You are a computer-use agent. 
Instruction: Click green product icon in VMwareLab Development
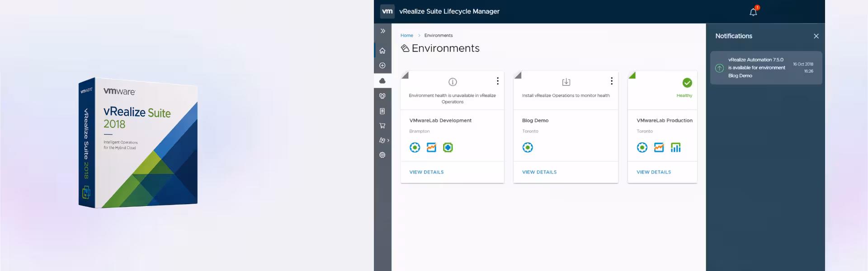(x=448, y=147)
